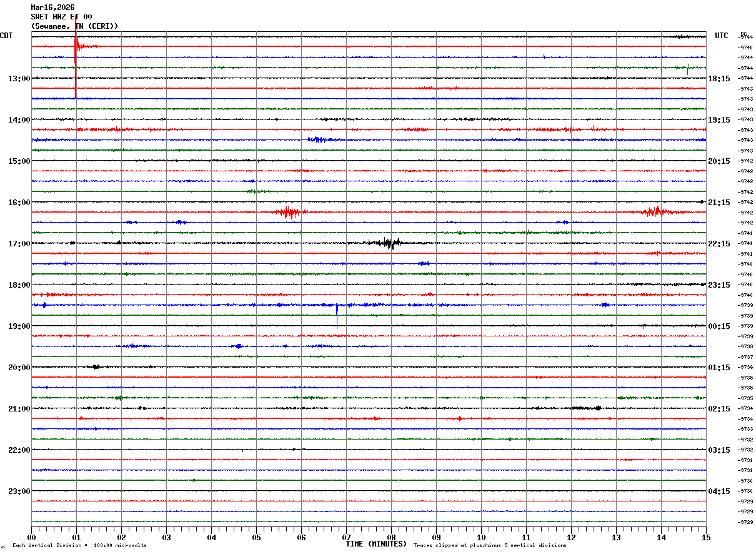Click minute 03 on the time axis

166,537
